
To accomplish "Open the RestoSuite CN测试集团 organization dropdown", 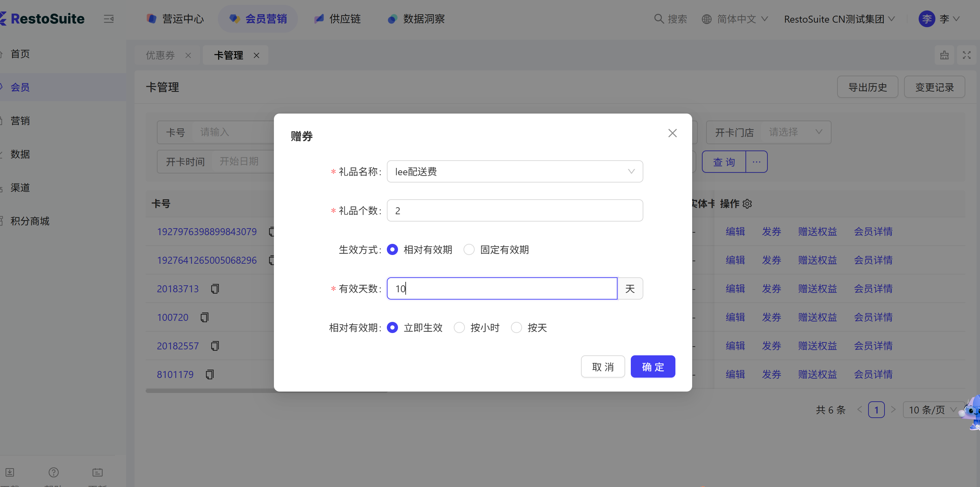I will point(839,18).
